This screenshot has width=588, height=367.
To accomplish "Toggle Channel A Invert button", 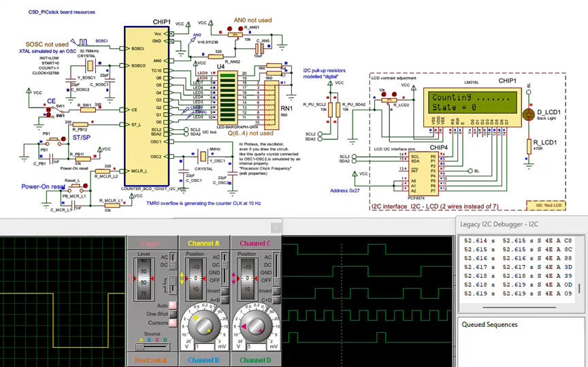I will [224, 290].
